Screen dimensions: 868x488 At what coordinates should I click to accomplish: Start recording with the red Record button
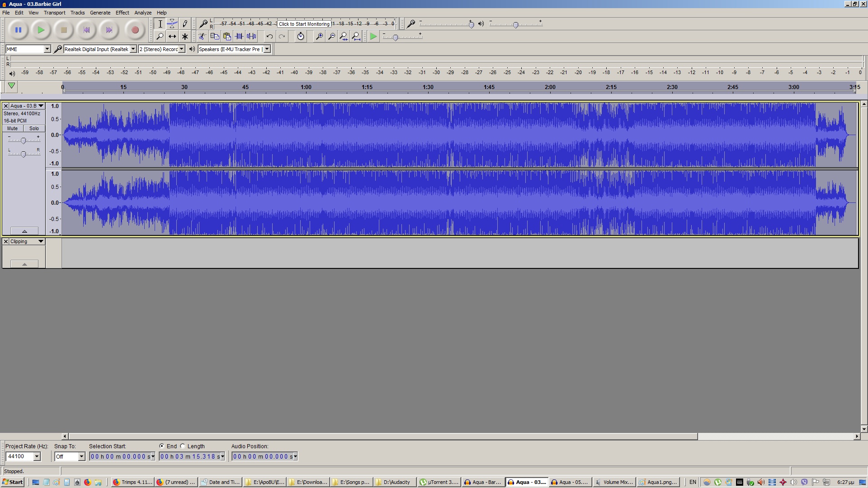(135, 30)
